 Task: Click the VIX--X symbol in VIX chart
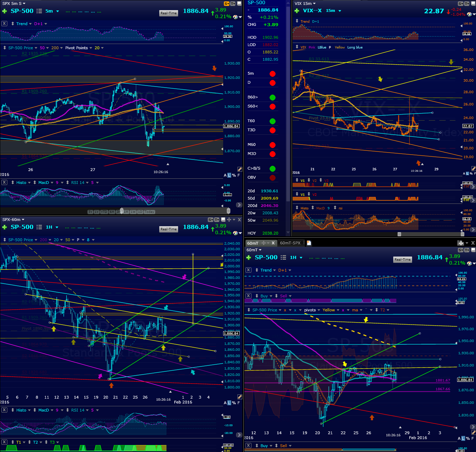(312, 10)
